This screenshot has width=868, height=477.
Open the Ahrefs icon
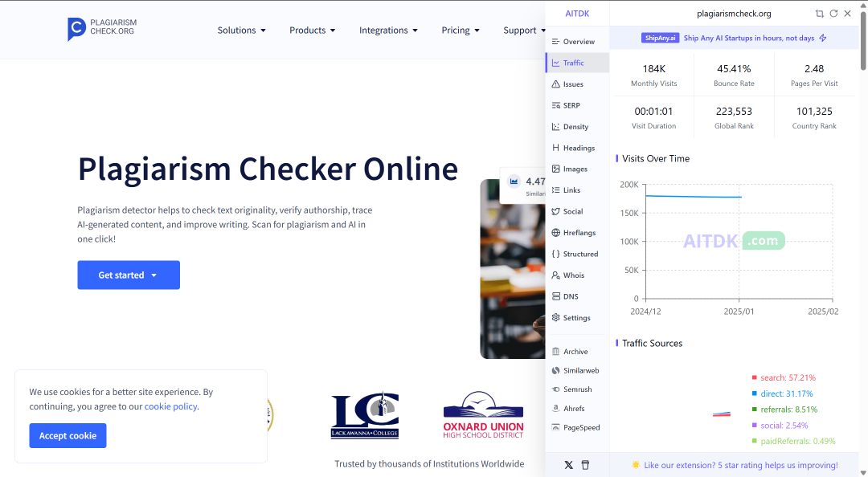[x=555, y=409]
